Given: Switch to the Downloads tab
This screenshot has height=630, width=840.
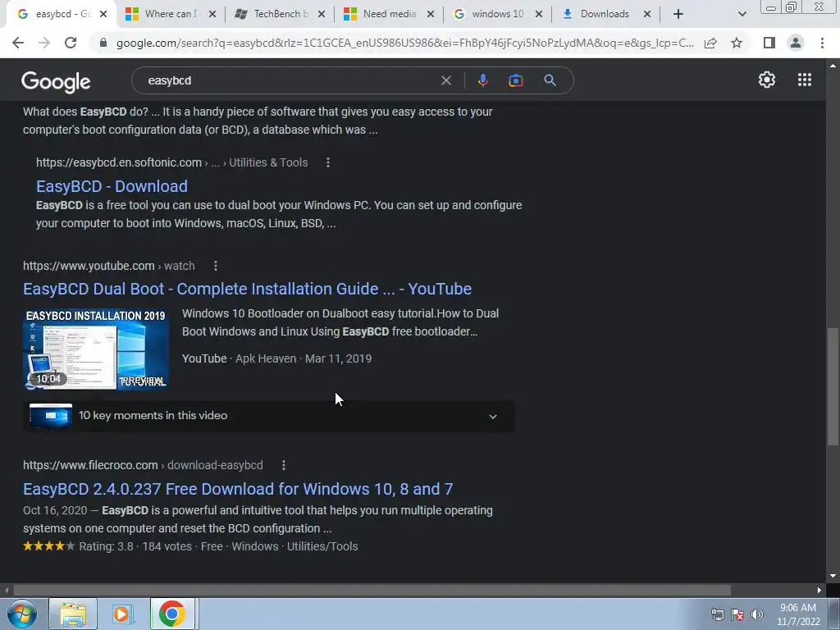Looking at the screenshot, I should coord(604,14).
